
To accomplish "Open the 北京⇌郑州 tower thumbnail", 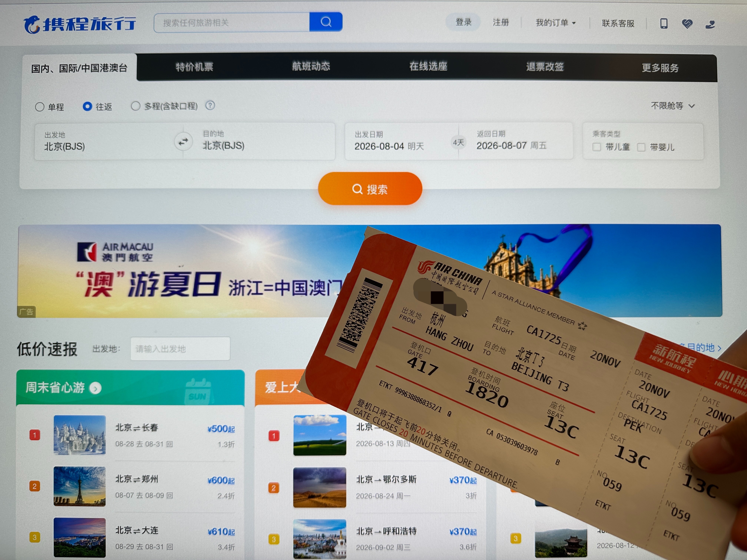I will tap(80, 486).
